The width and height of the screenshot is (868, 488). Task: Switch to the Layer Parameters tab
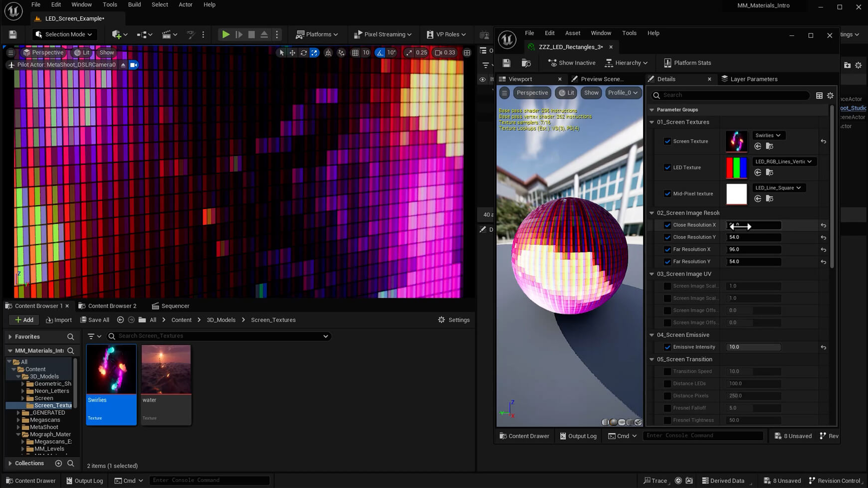pyautogui.click(x=753, y=79)
